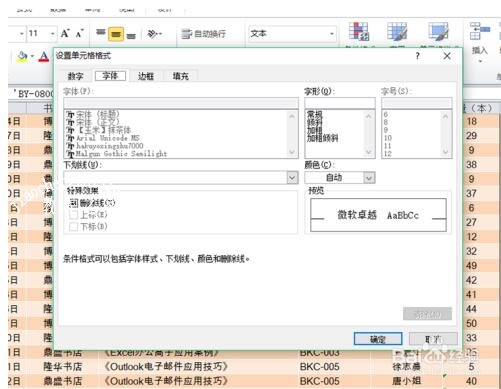The width and height of the screenshot is (501, 389).
Task: Expand the 插入 dropdown arrow
Action: (x=480, y=61)
